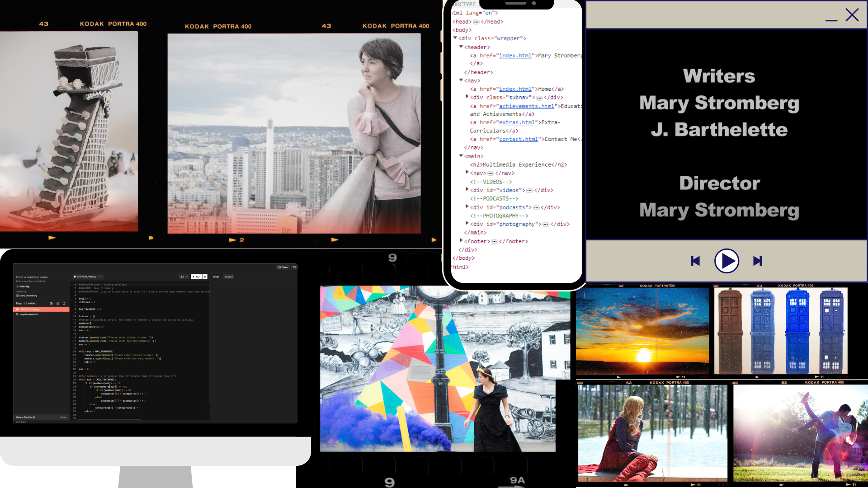
Task: Click the Stopped status badge
Action: (229, 277)
